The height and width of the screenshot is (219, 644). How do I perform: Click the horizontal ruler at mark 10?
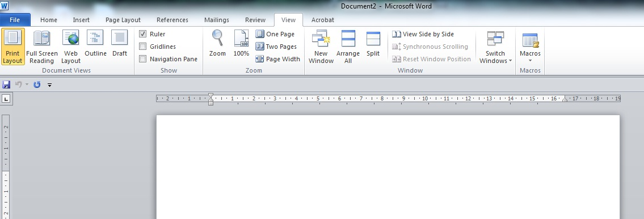(424, 99)
